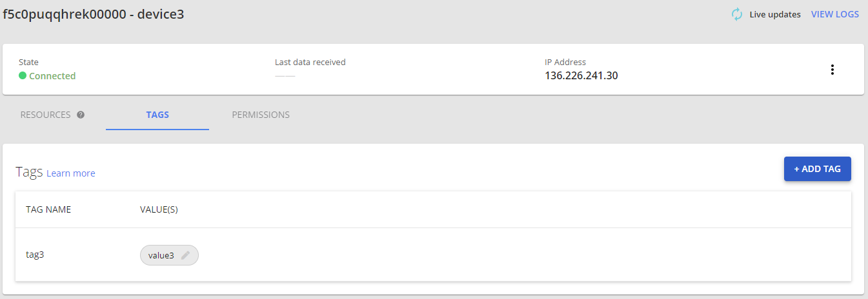Click the Live updates refresh icon
This screenshot has width=868, height=299.
pyautogui.click(x=737, y=14)
